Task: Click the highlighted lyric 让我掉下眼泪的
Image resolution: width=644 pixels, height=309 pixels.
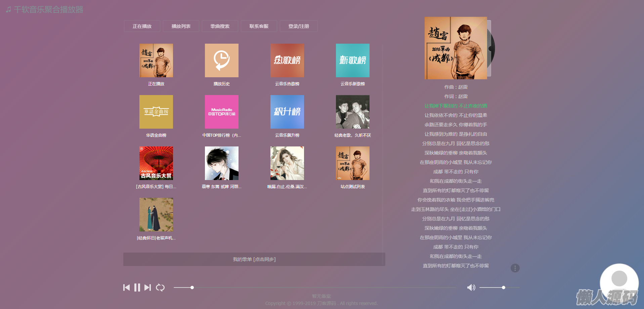Action: click(456, 106)
